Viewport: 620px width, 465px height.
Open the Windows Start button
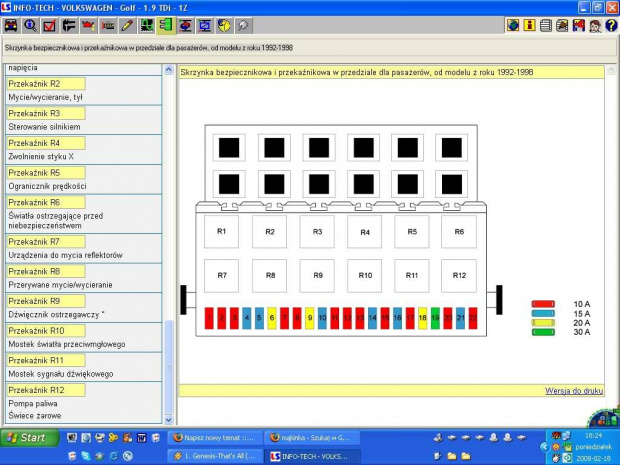tap(29, 438)
